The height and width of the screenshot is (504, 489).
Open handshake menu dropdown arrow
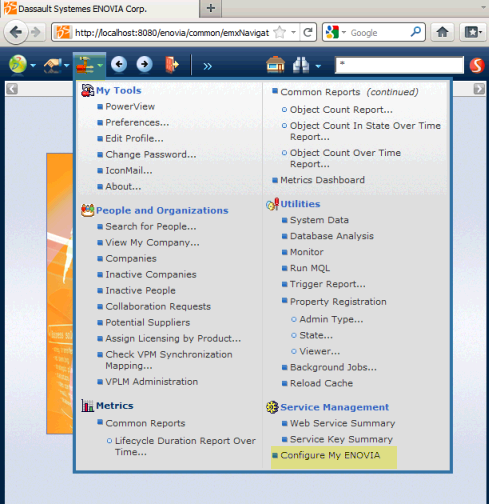[66, 66]
